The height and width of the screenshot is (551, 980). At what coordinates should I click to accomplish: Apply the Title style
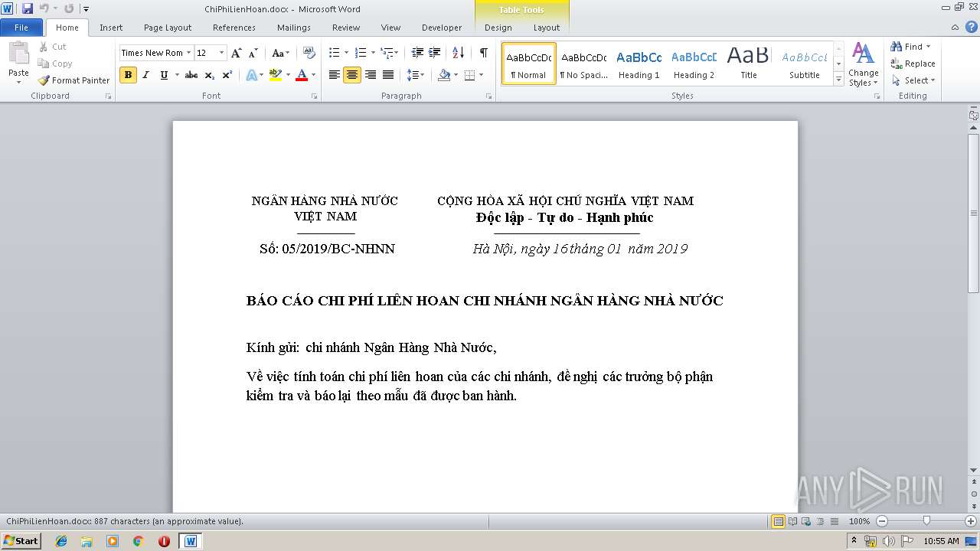point(749,64)
